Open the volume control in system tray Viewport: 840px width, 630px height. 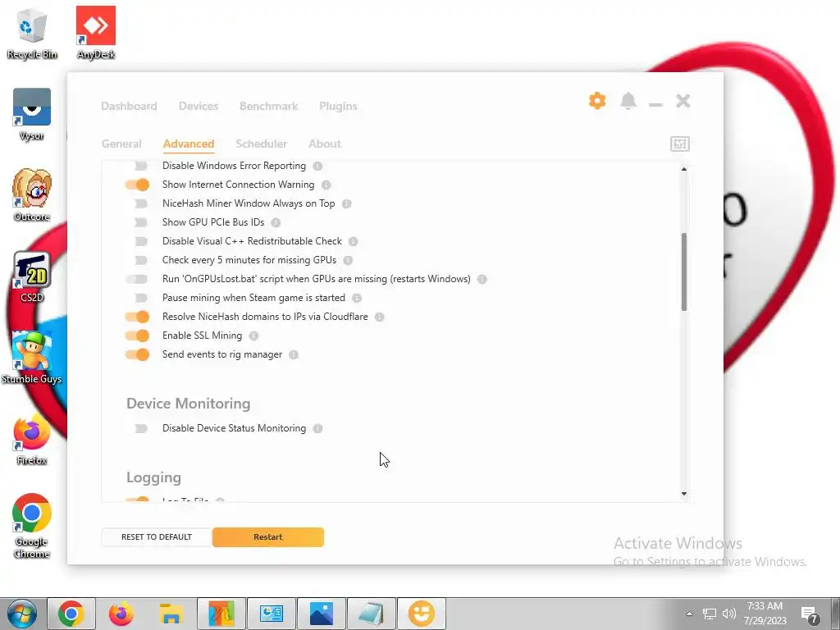tap(728, 614)
